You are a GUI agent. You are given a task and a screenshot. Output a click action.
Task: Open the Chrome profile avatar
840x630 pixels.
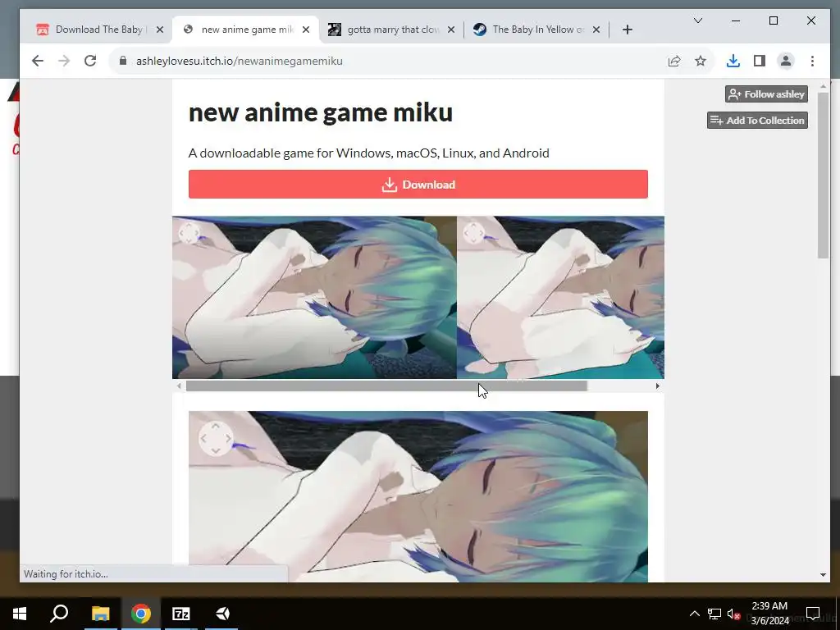785,61
